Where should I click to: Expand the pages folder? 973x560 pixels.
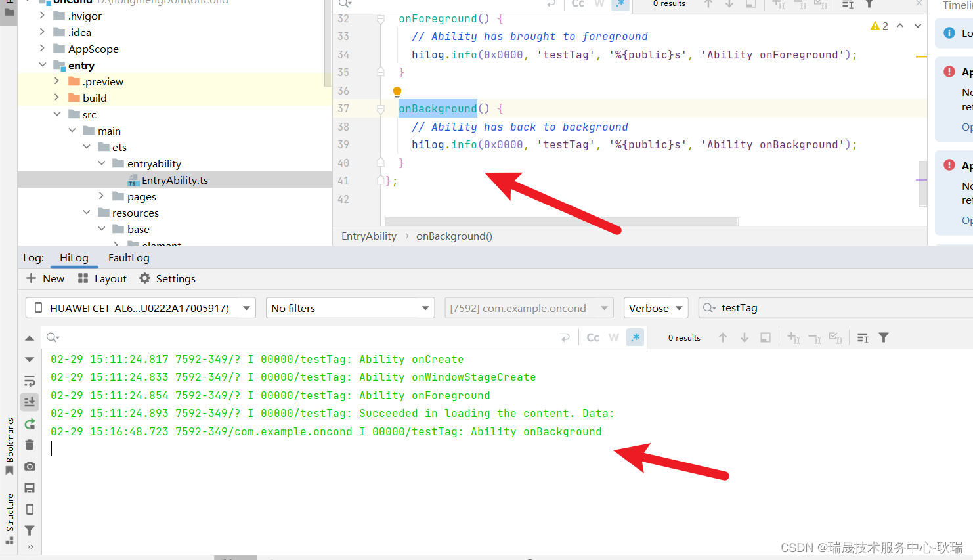[101, 196]
